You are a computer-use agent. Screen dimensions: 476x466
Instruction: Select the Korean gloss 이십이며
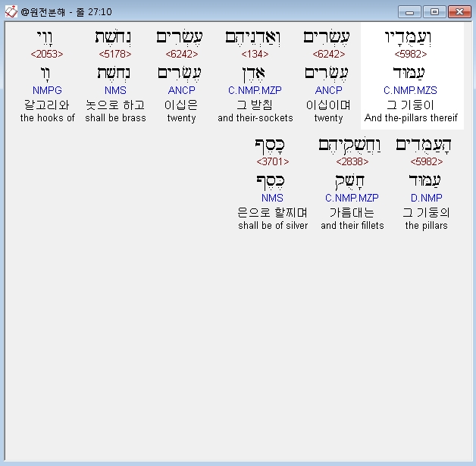click(328, 105)
